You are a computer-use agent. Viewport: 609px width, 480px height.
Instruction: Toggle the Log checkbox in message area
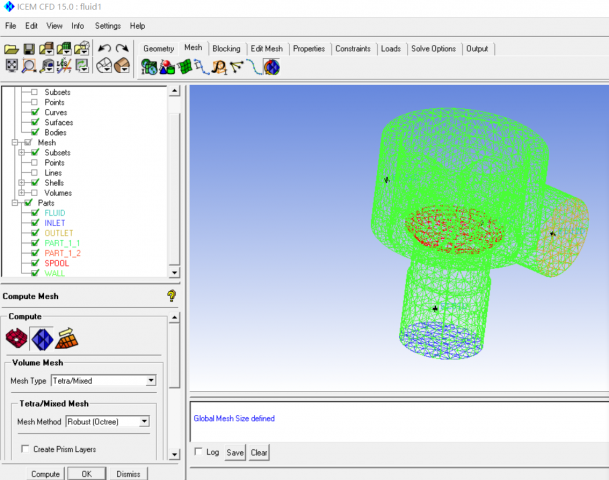click(198, 452)
